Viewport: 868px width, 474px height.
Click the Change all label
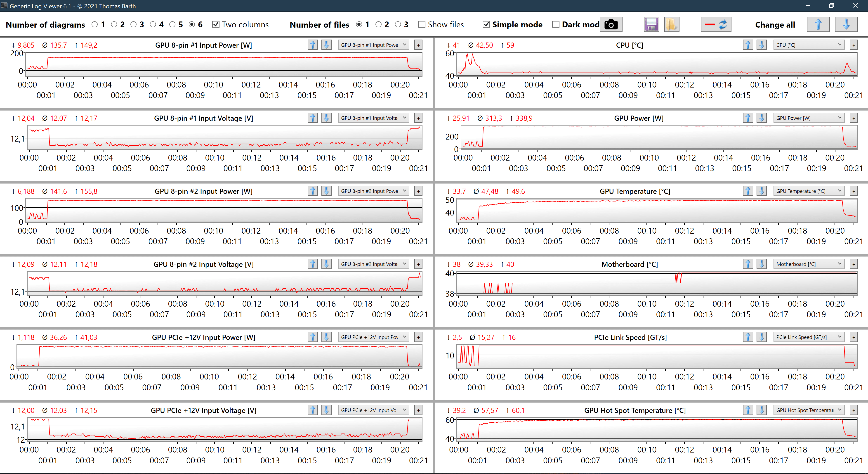pyautogui.click(x=775, y=25)
